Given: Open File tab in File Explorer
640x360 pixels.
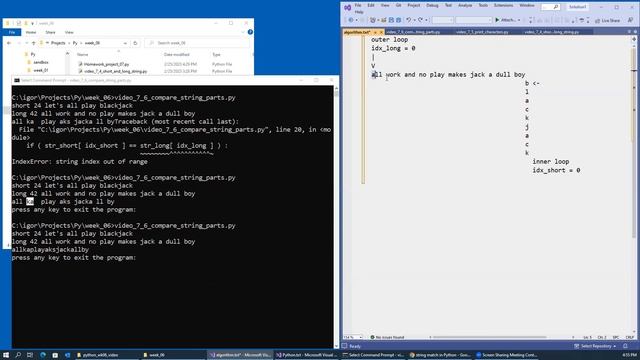Looking at the screenshot, I should tap(12, 32).
